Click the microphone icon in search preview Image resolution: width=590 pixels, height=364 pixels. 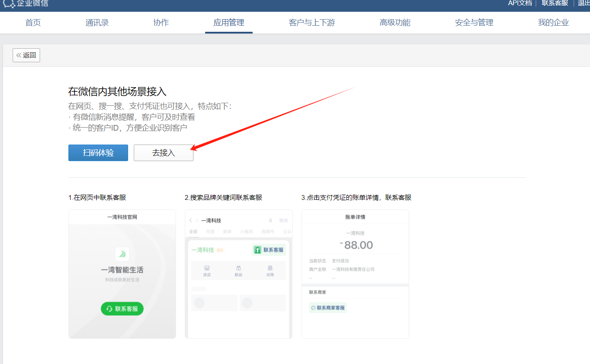point(271,221)
